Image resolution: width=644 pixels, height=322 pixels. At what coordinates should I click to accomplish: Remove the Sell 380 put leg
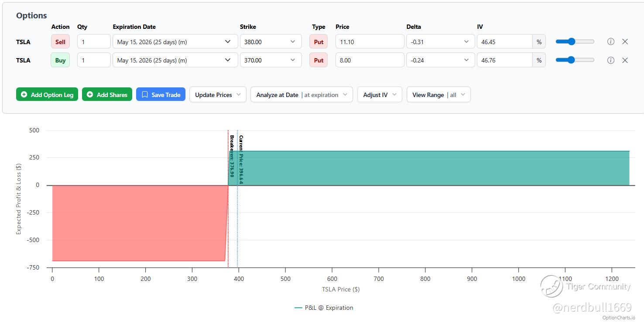[625, 42]
